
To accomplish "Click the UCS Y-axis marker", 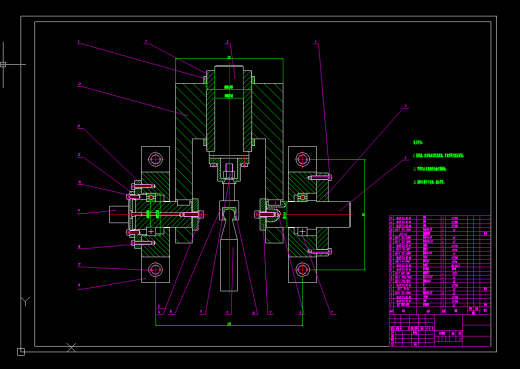I will [25, 301].
